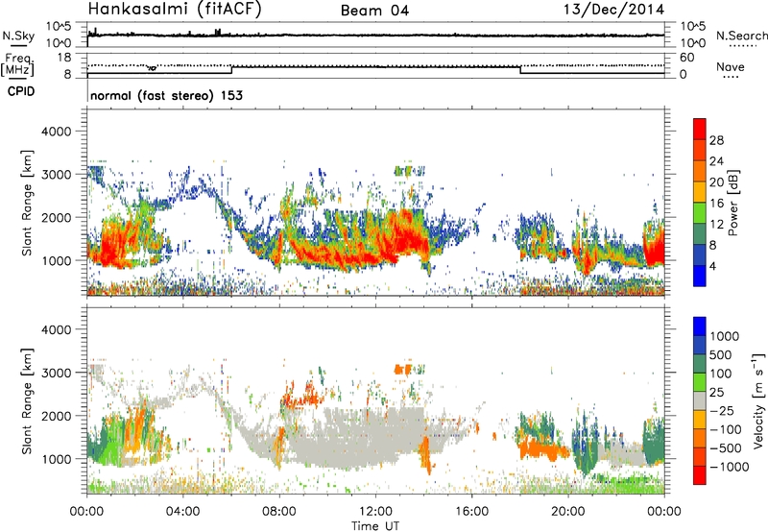The image size is (768, 532).
Task: Click 'Slant Range [km]' label of power panel
Action: coord(27,204)
